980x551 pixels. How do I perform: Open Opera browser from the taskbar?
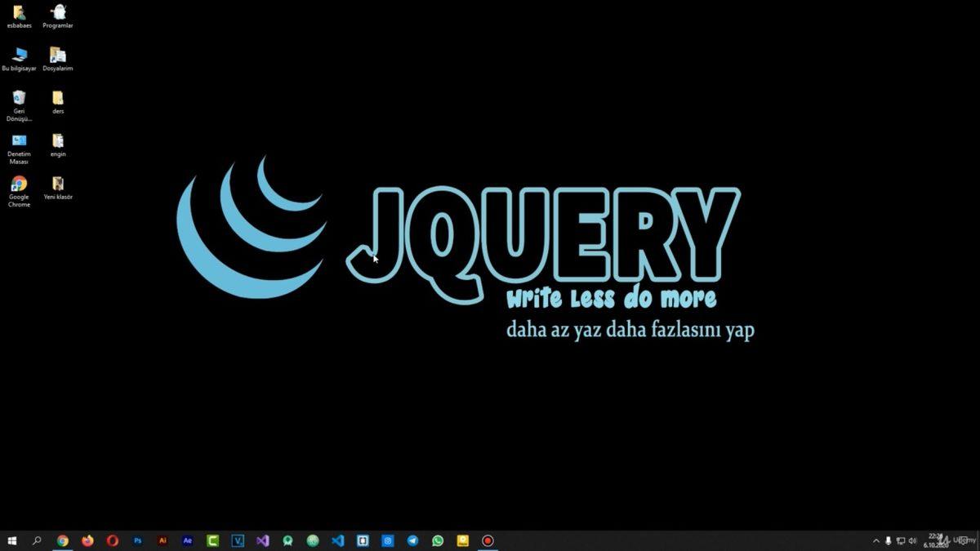coord(112,540)
